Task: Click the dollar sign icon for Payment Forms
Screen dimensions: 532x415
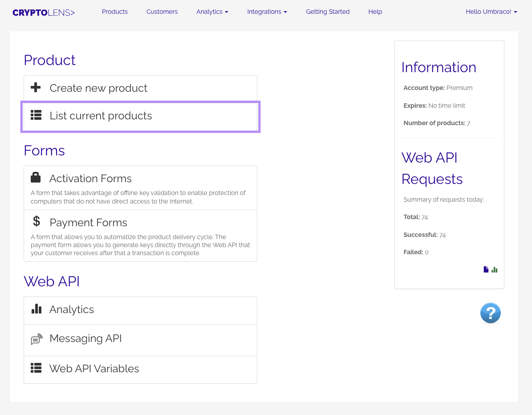Action: click(x=37, y=221)
